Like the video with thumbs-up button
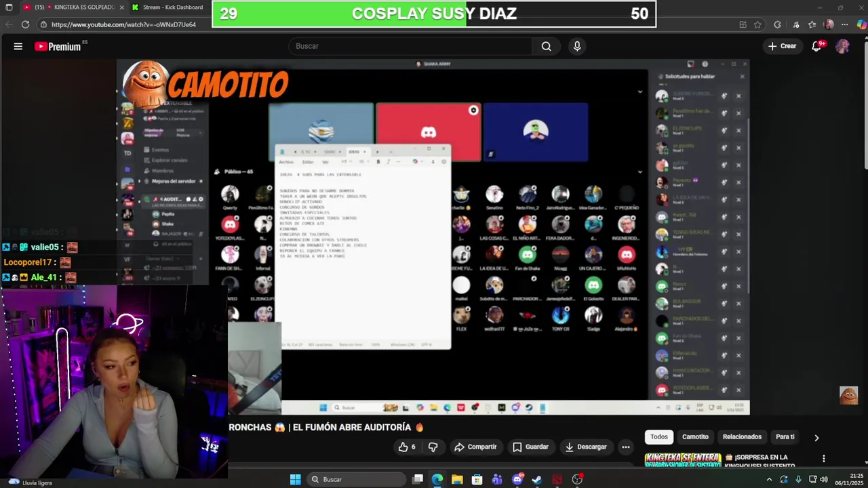This screenshot has width=868, height=488. 407,447
